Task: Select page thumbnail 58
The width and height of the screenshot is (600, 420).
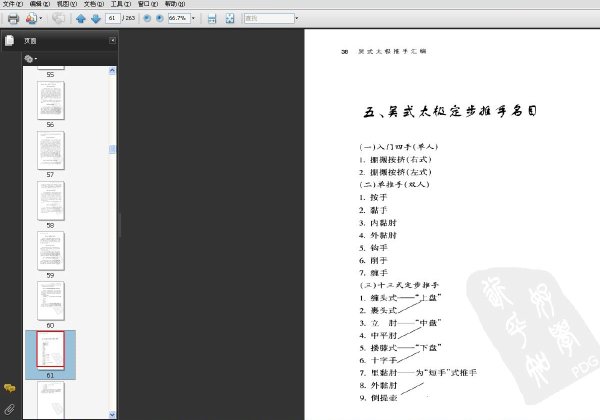Action: [51, 201]
